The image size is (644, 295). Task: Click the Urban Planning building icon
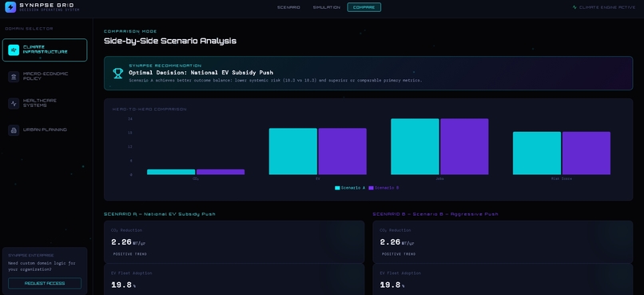(14, 130)
